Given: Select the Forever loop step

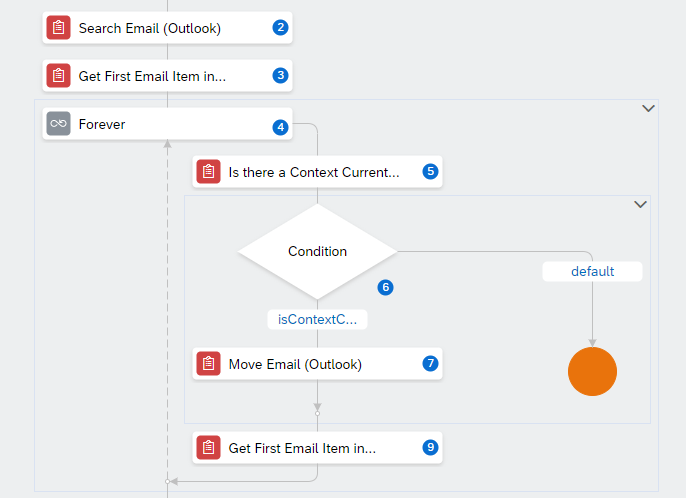Looking at the screenshot, I should coord(168,123).
